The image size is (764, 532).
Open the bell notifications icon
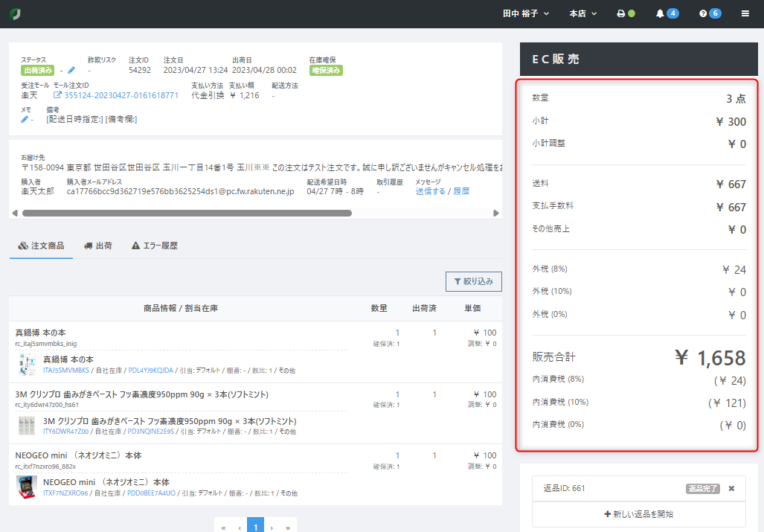pos(660,14)
